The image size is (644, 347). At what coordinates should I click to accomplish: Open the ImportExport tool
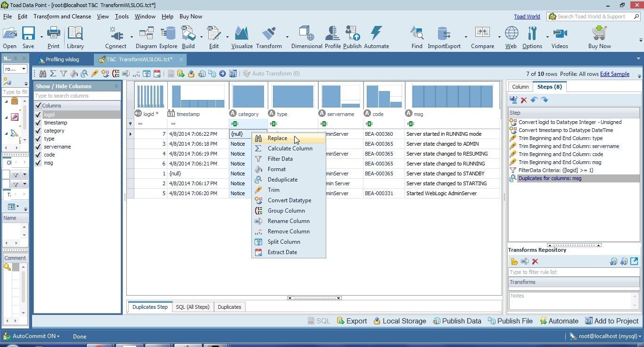(x=444, y=37)
